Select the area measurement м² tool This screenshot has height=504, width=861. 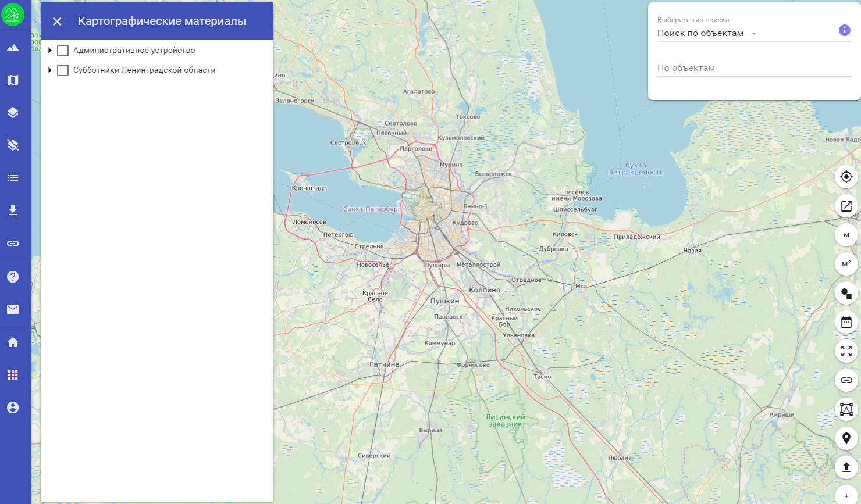click(846, 264)
